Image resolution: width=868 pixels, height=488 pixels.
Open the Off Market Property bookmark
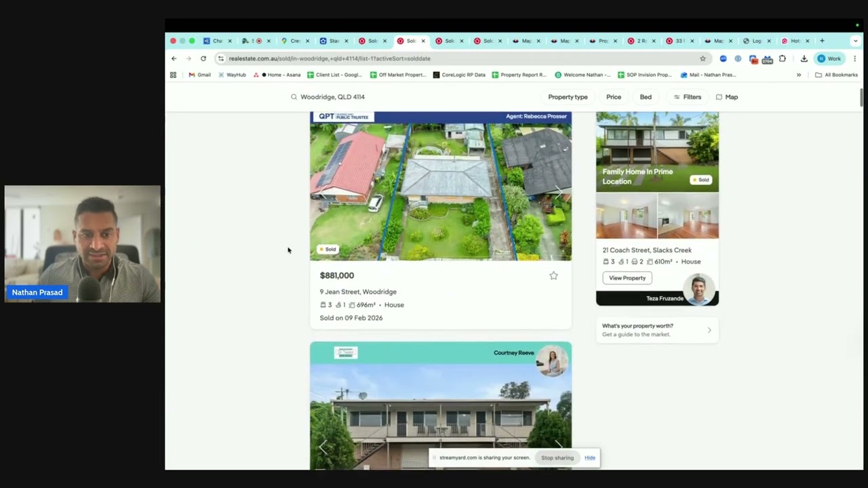pos(398,75)
